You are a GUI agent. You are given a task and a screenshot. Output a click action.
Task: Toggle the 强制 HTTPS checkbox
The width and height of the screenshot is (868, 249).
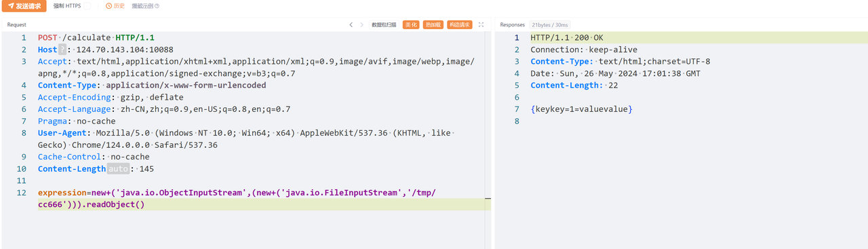[x=87, y=5]
